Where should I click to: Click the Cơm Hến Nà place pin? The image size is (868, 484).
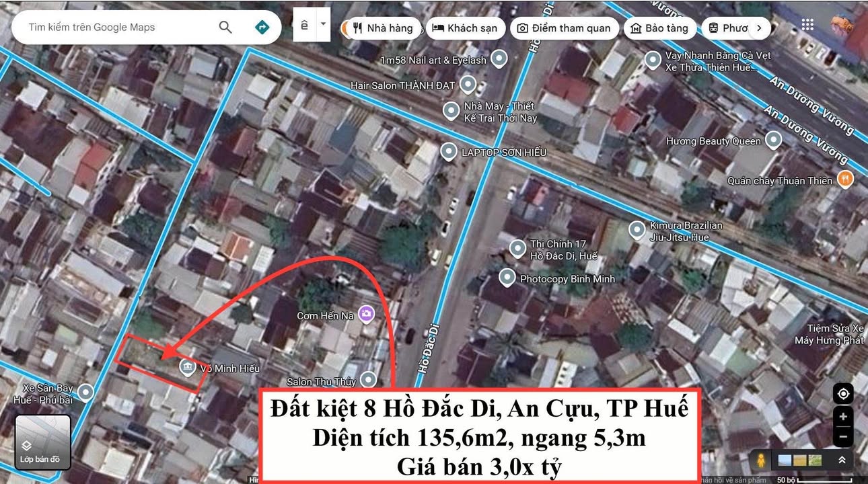pos(365,314)
